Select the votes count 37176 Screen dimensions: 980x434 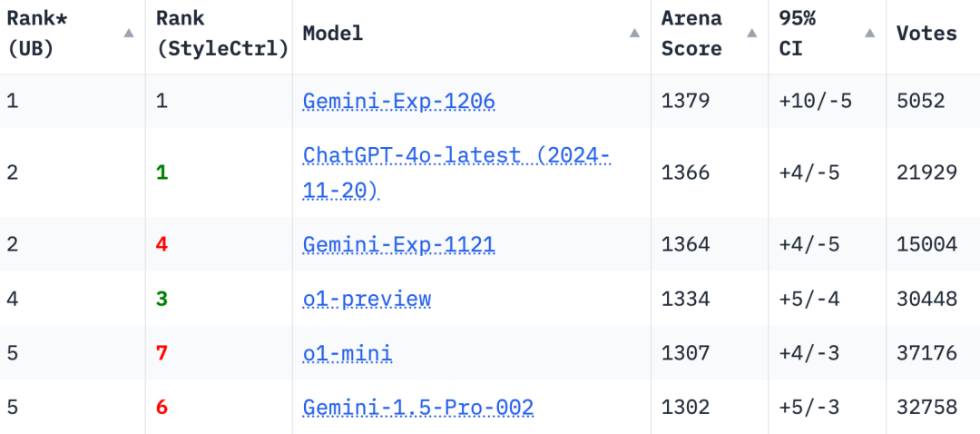click(926, 353)
